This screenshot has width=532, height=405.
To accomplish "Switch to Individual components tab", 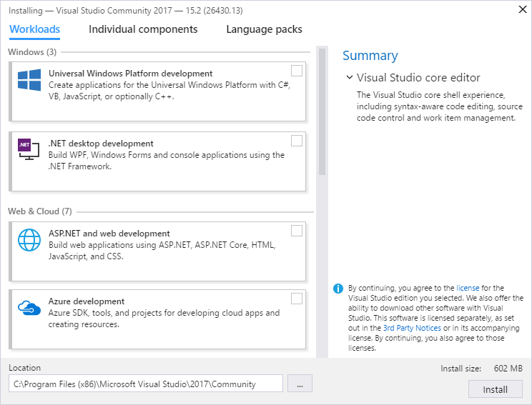I will pos(143,29).
